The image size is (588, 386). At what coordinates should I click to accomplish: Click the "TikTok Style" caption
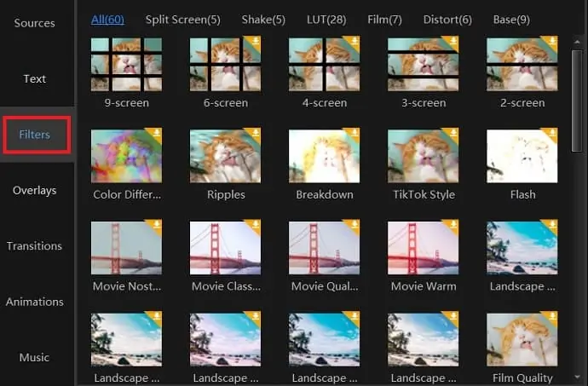(x=424, y=194)
